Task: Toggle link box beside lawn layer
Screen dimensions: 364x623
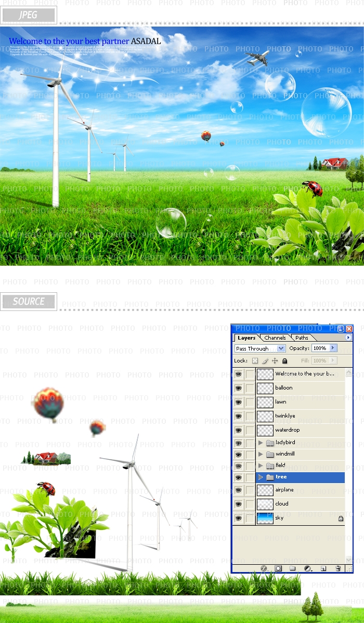Action: click(x=250, y=402)
